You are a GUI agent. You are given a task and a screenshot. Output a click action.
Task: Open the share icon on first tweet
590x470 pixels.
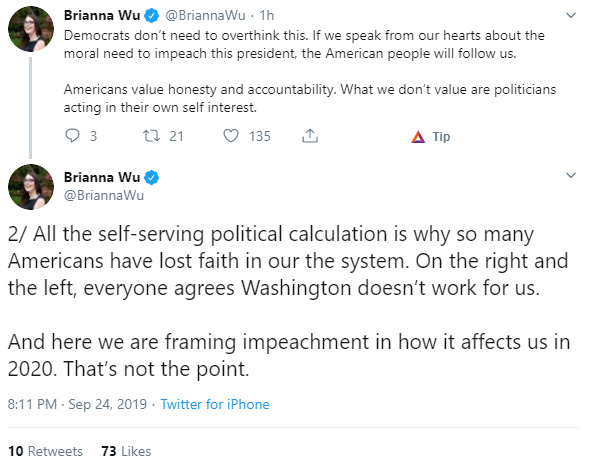[310, 135]
